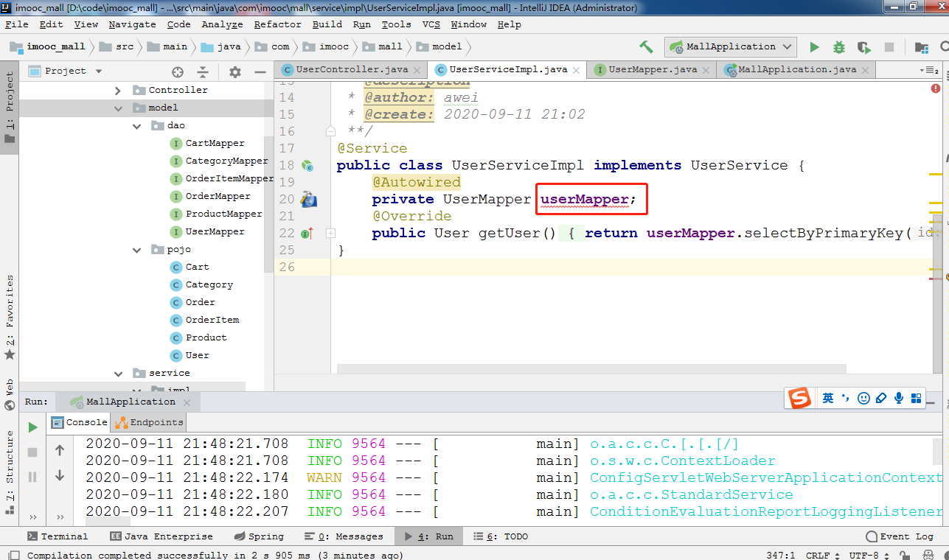Click the Sogou microphone voice input icon
Viewport: 949px width, 560px height.
pyautogui.click(x=899, y=399)
